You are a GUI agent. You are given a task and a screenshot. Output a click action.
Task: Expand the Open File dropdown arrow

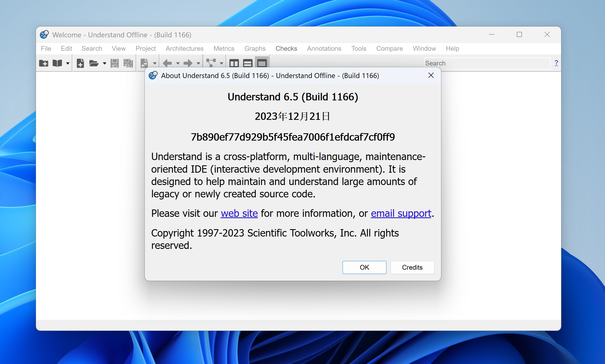(105, 63)
